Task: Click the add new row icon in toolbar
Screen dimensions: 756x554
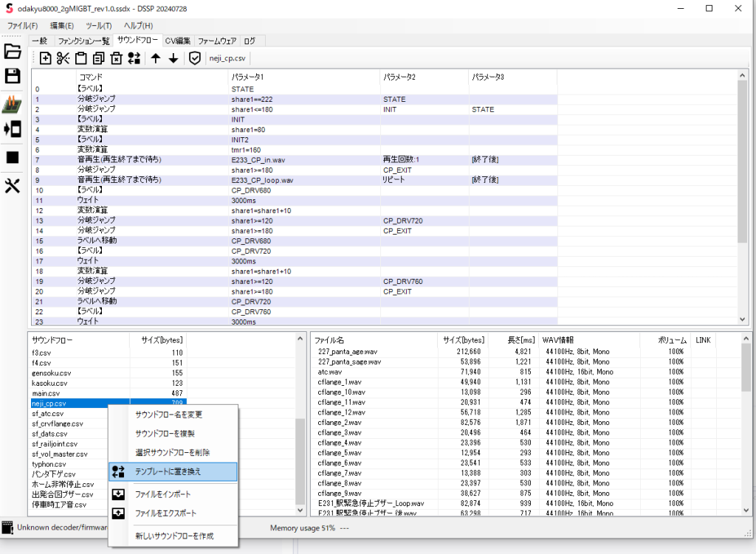Action: coord(45,58)
